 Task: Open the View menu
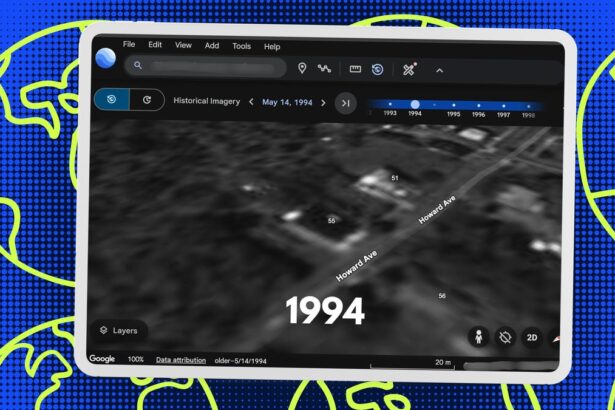[x=183, y=45]
